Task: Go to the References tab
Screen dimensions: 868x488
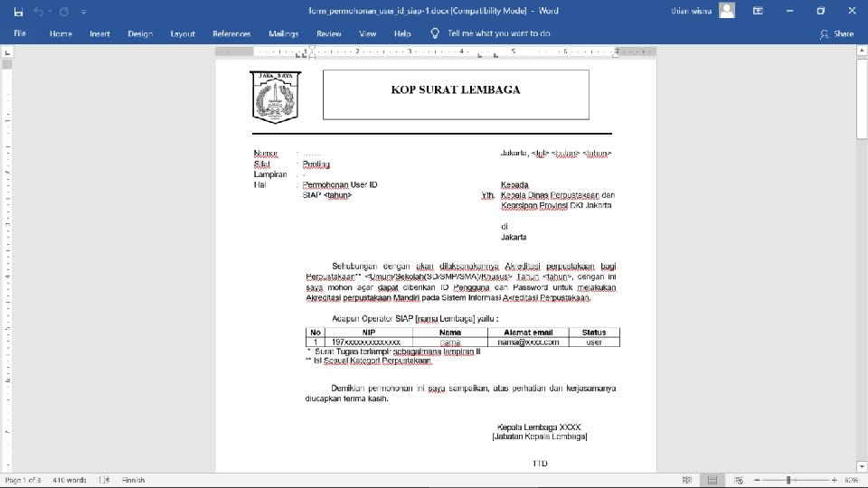Action: [x=231, y=33]
